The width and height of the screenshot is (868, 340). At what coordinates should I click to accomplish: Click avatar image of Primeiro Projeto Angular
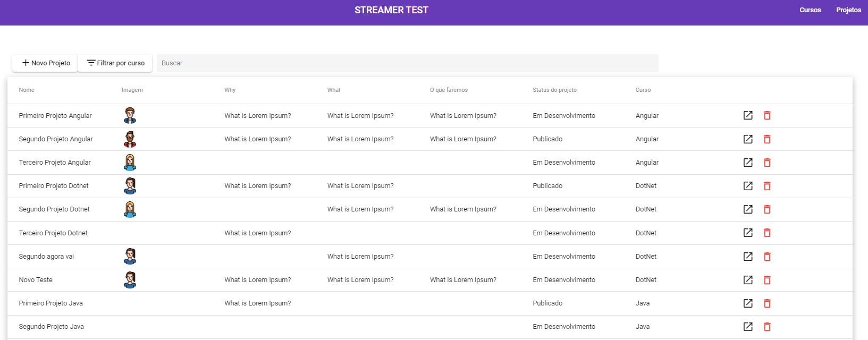130,115
